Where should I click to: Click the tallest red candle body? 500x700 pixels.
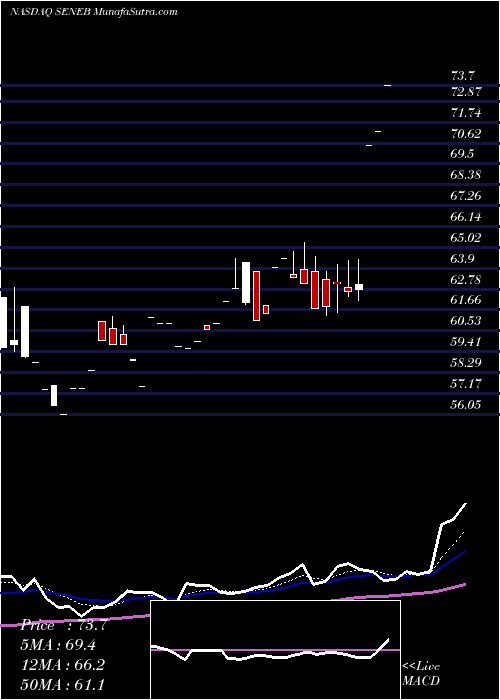256,296
